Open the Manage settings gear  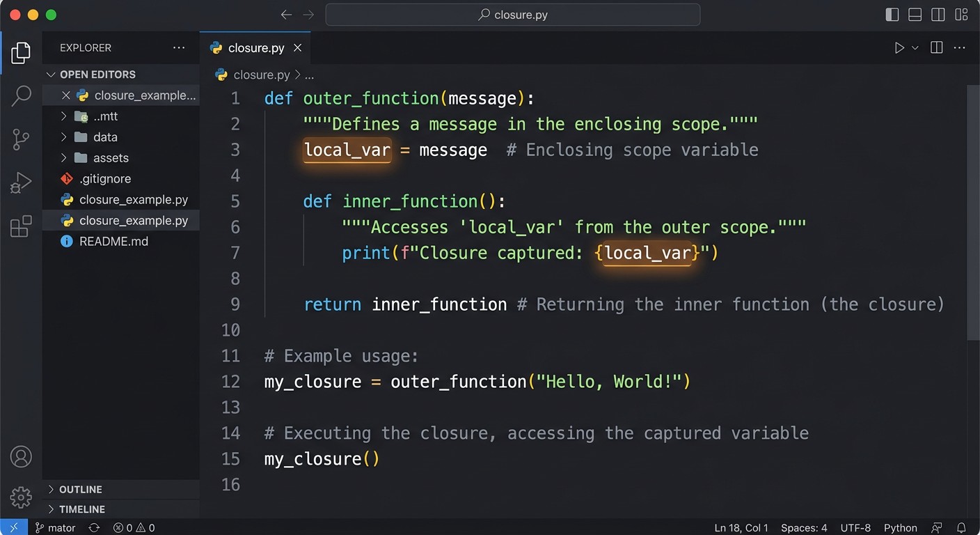click(x=21, y=497)
